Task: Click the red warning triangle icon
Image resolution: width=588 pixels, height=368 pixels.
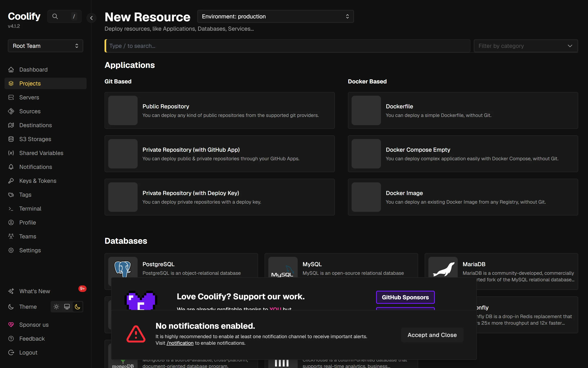Action: 136,334
